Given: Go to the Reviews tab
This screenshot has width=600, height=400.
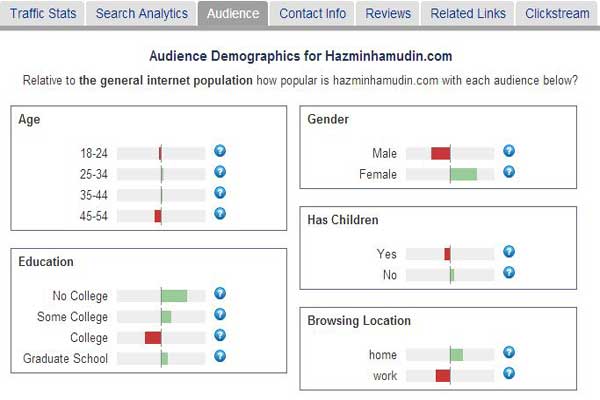Looking at the screenshot, I should (388, 14).
